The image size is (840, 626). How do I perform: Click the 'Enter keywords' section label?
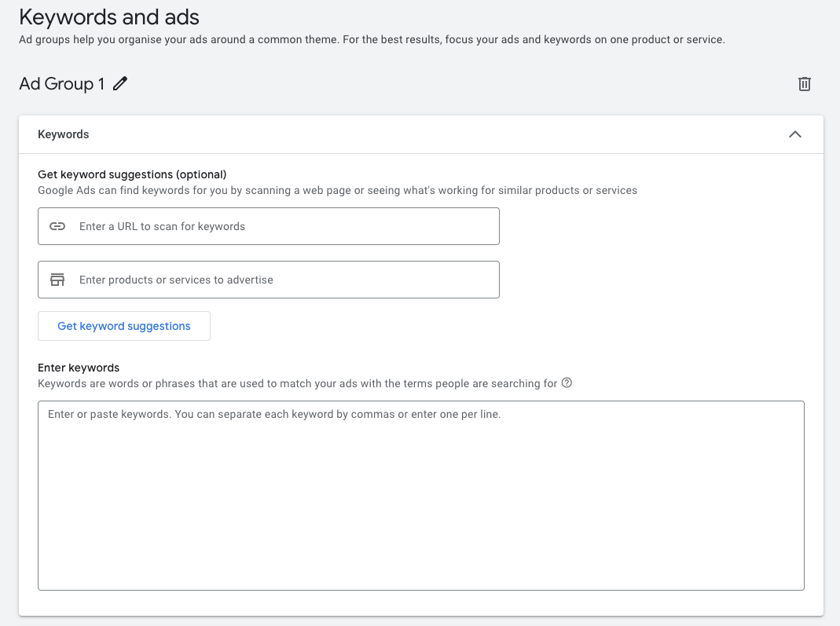(x=79, y=367)
